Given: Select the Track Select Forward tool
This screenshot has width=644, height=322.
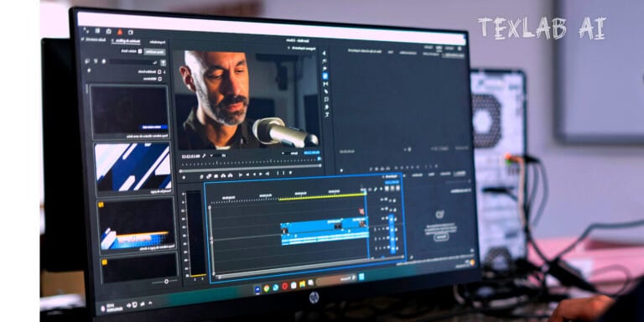Looking at the screenshot, I should 324,60.
